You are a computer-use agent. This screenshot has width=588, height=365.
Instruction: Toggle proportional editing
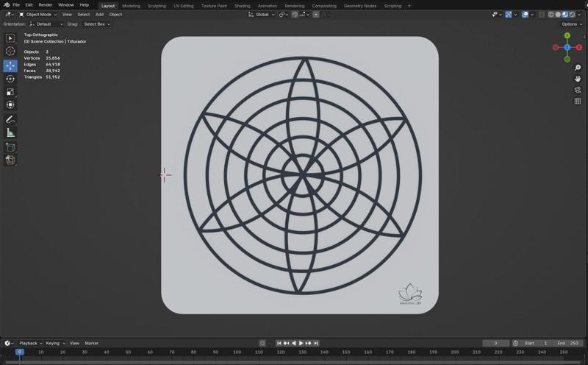pos(316,15)
